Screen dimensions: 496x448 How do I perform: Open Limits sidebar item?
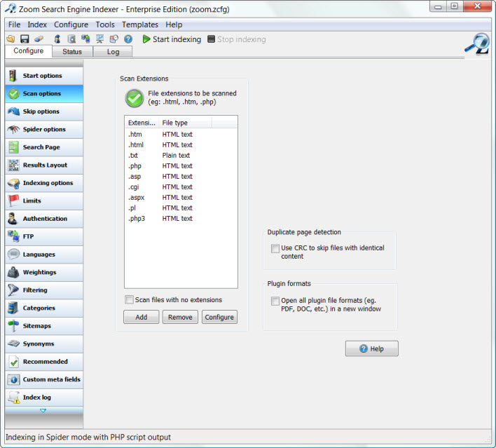[44, 201]
